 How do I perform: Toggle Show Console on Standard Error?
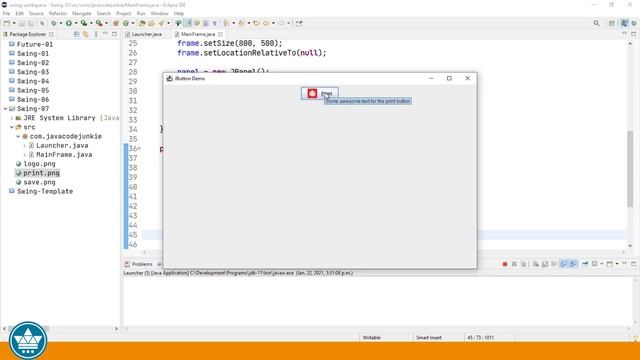pos(573,264)
